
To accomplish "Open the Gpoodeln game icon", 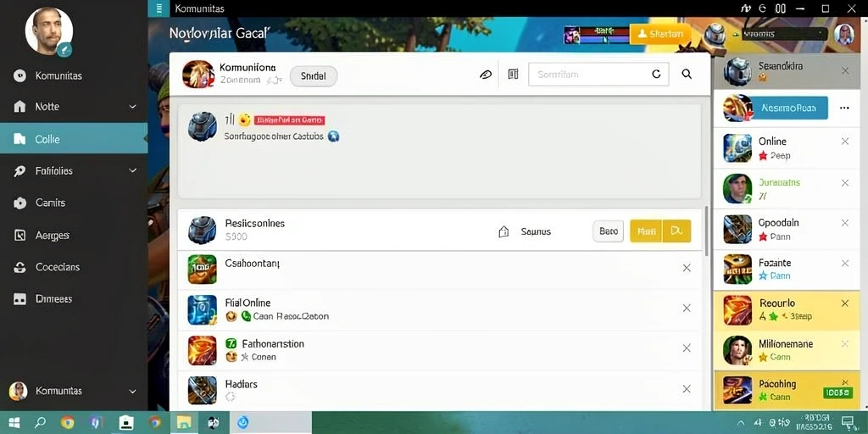I will click(x=737, y=229).
